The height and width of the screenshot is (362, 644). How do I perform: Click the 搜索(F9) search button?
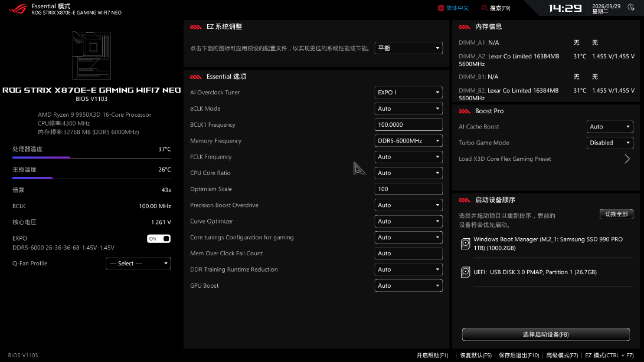tap(496, 8)
